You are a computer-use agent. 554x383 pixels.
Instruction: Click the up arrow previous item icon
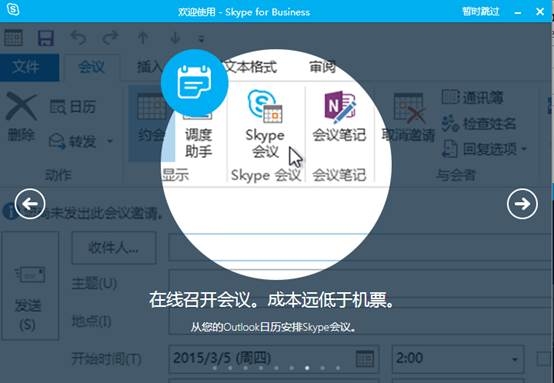(x=143, y=38)
